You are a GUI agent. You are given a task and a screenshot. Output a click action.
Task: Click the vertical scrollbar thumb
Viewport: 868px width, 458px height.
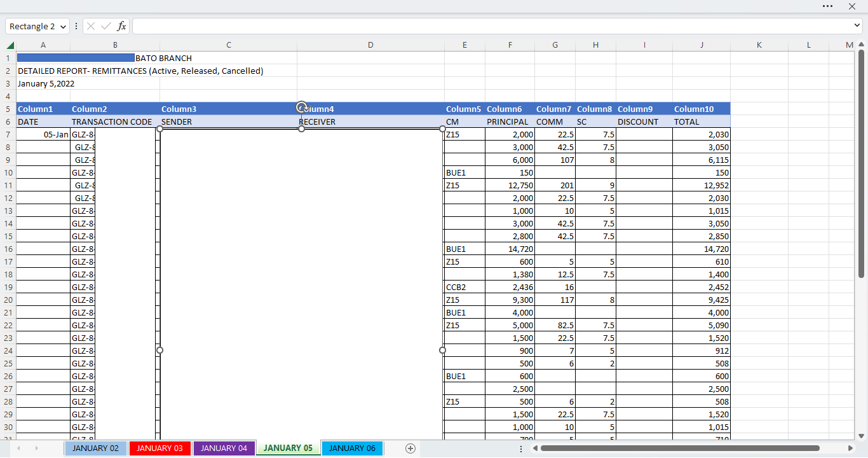pyautogui.click(x=861, y=164)
